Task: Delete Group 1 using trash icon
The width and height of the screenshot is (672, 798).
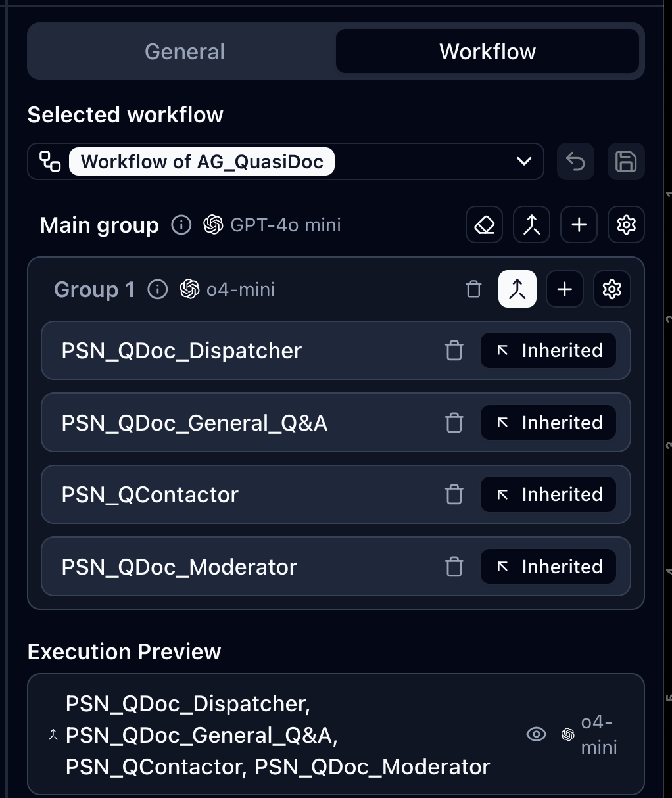Action: pyautogui.click(x=473, y=289)
